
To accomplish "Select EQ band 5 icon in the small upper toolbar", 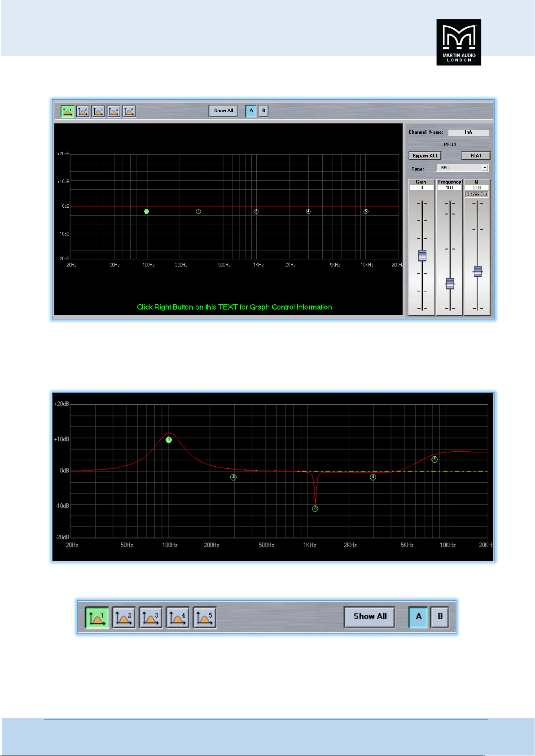I will tap(129, 111).
